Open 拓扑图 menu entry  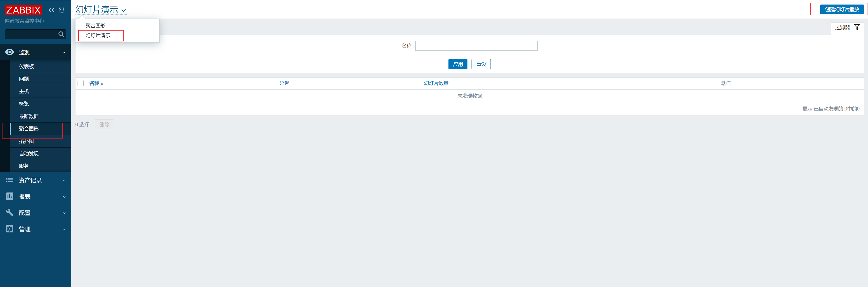coord(40,141)
